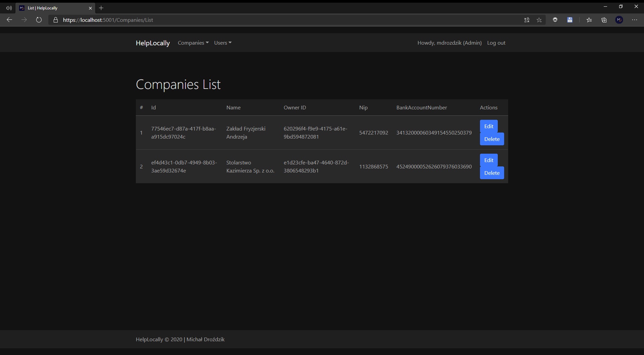Select the List | HelpLocally tab
The height and width of the screenshot is (355, 644).
point(55,8)
